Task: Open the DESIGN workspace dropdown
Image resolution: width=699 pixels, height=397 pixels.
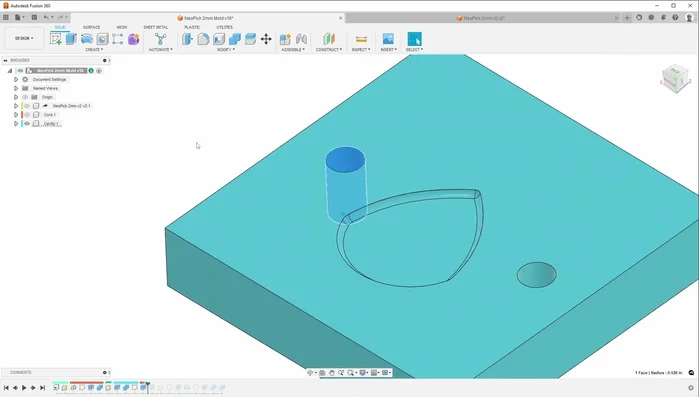Action: 24,38
